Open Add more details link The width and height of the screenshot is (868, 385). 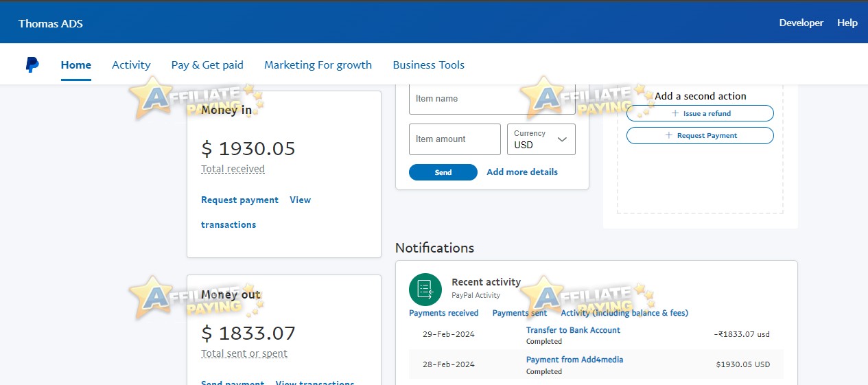[522, 172]
